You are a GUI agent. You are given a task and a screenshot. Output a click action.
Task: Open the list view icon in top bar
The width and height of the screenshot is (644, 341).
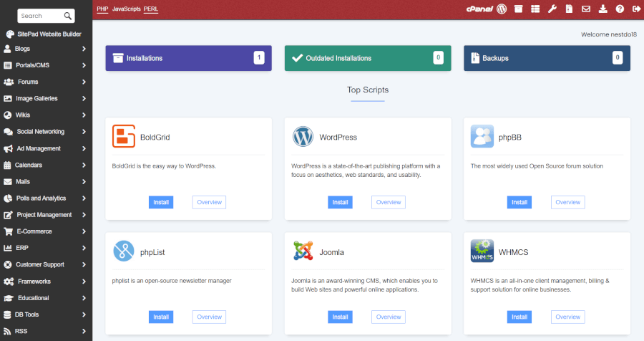point(535,9)
